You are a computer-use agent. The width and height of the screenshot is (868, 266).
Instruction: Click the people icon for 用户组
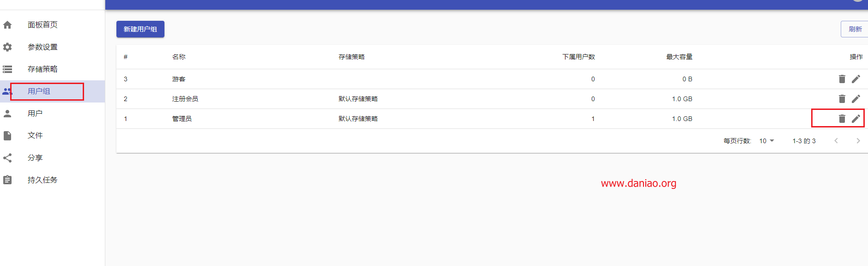pos(7,91)
